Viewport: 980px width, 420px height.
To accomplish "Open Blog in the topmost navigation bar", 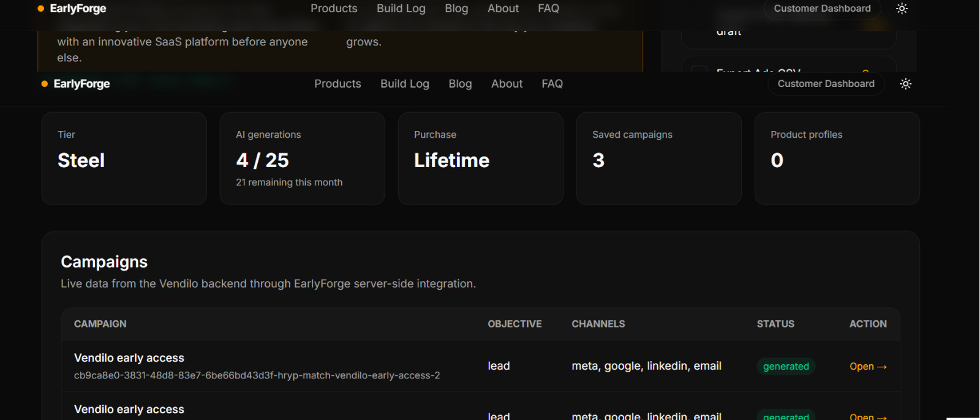I will [456, 9].
